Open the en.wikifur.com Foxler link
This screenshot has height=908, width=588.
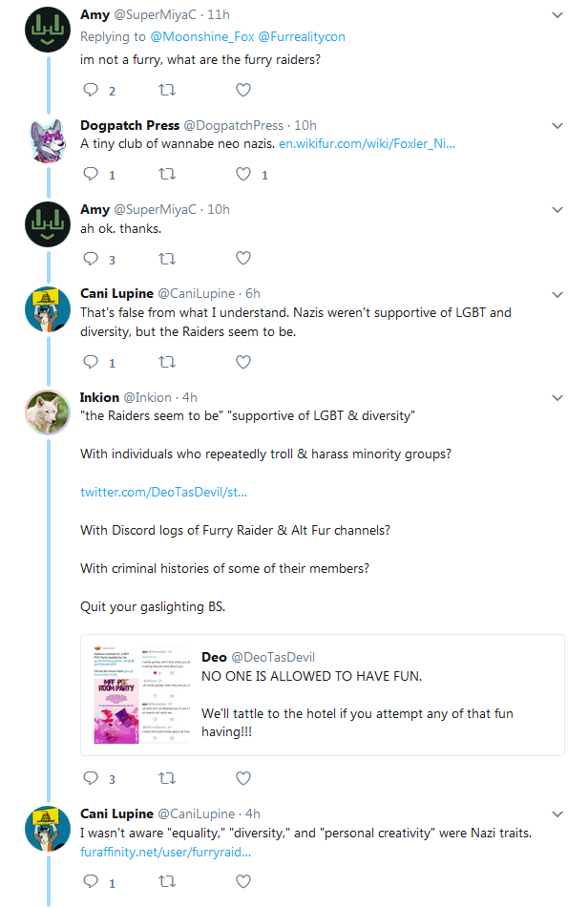pos(367,143)
